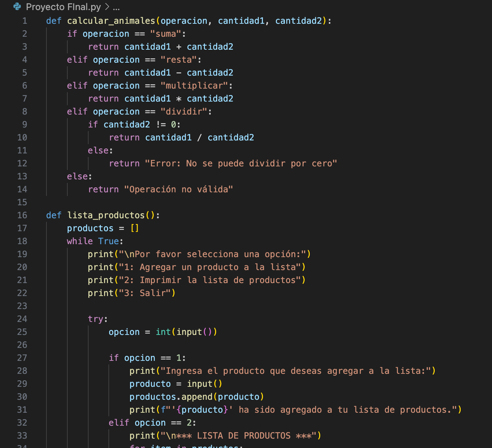Click 'cantidad1 * cantidad2' return expression
The image size is (492, 448).
click(179, 99)
